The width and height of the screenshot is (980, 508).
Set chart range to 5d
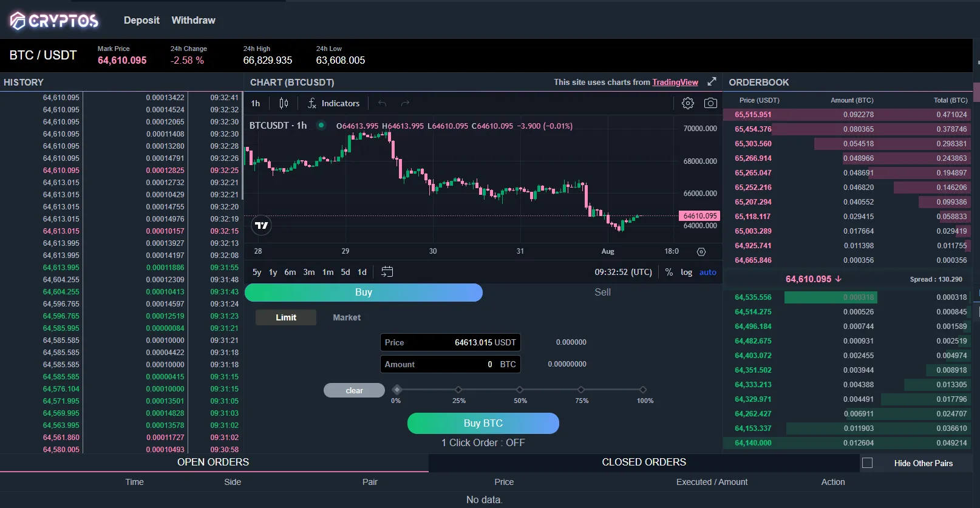[345, 272]
